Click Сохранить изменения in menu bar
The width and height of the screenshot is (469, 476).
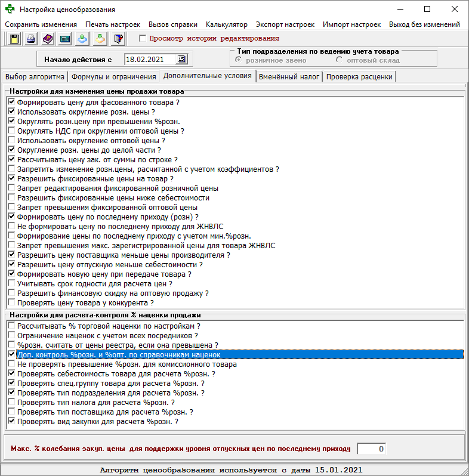click(x=41, y=24)
